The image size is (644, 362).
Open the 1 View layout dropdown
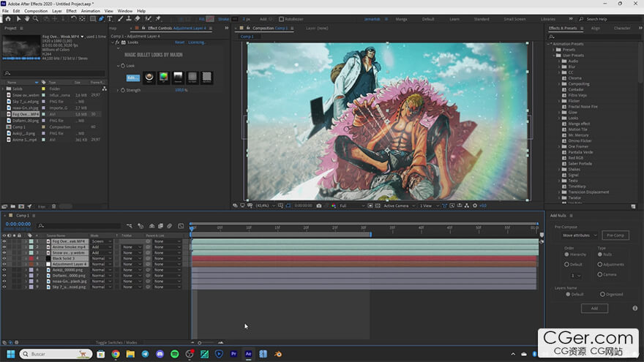tap(429, 205)
